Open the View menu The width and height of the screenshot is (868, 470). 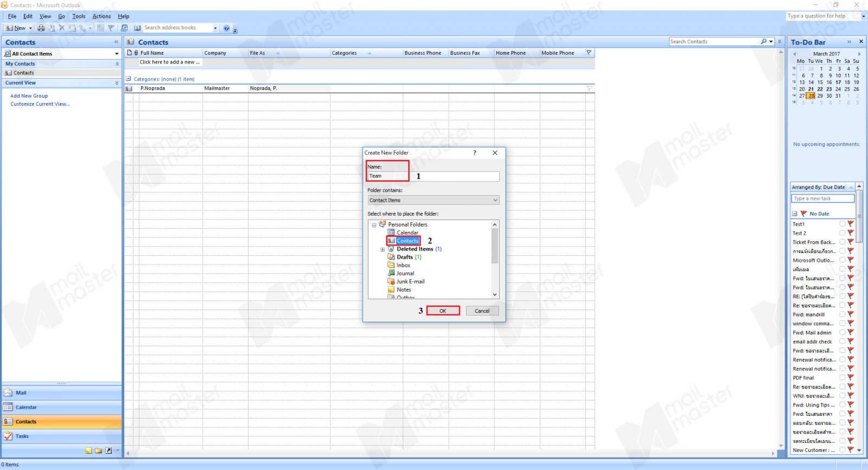45,16
